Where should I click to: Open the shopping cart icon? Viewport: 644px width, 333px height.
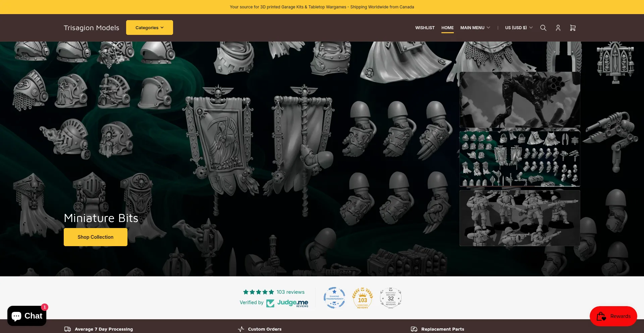[x=573, y=28]
